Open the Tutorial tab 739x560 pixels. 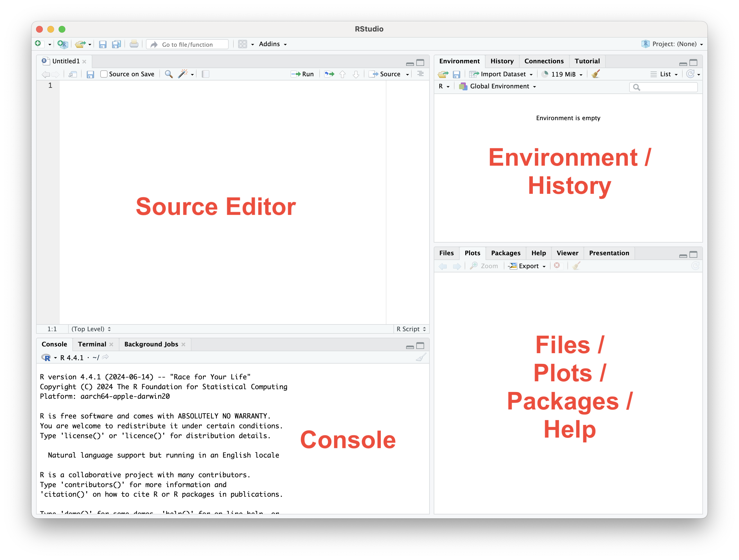[587, 61]
